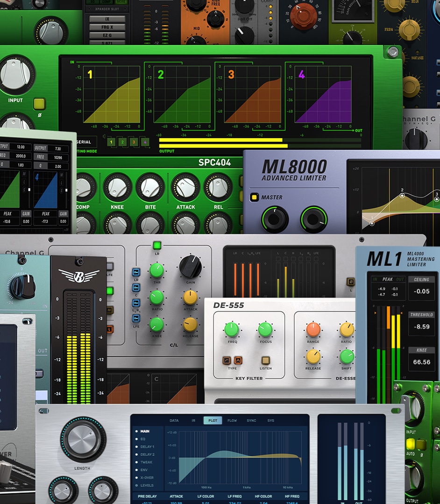Screen dimensions: 440x504
Task: Switch to the SYNC tab
Action: [251, 420]
